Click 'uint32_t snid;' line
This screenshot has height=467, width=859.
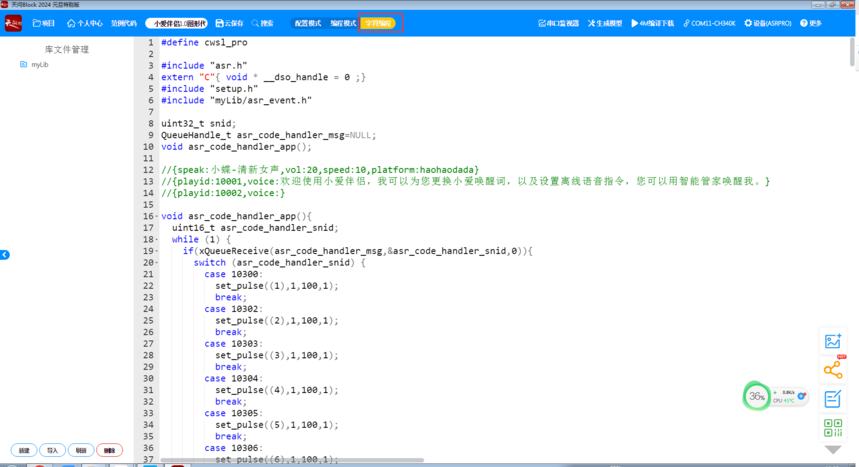click(x=198, y=123)
